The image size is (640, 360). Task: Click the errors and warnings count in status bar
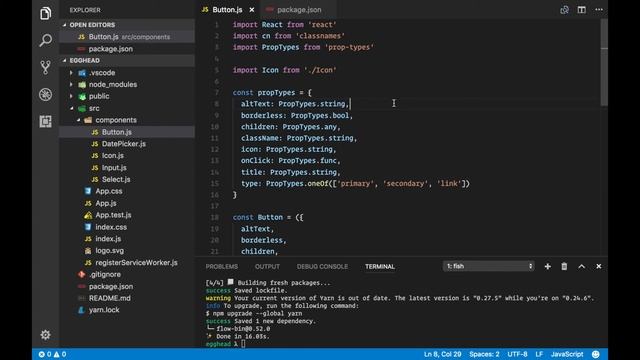[x=52, y=354]
